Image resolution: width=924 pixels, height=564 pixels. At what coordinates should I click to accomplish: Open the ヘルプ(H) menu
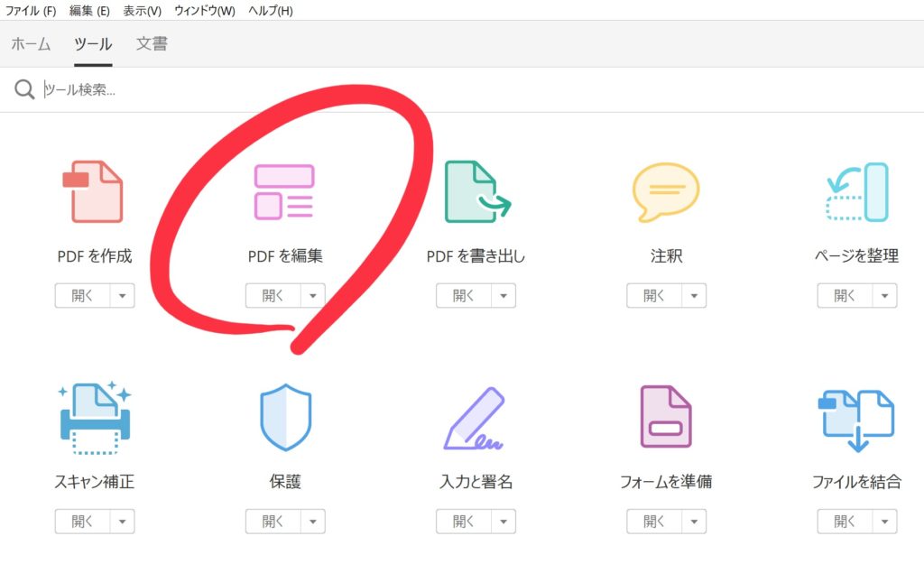point(271,11)
